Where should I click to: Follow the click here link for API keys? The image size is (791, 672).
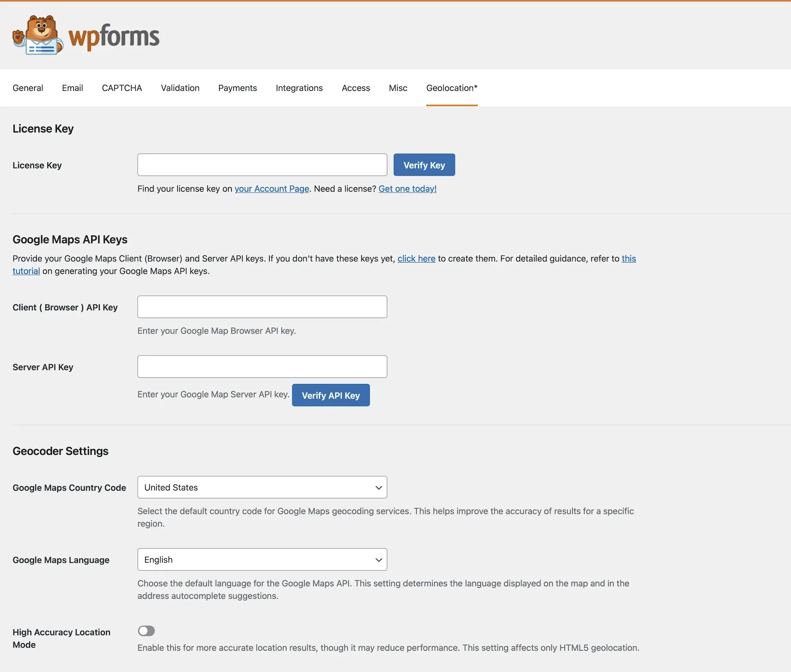coord(416,258)
